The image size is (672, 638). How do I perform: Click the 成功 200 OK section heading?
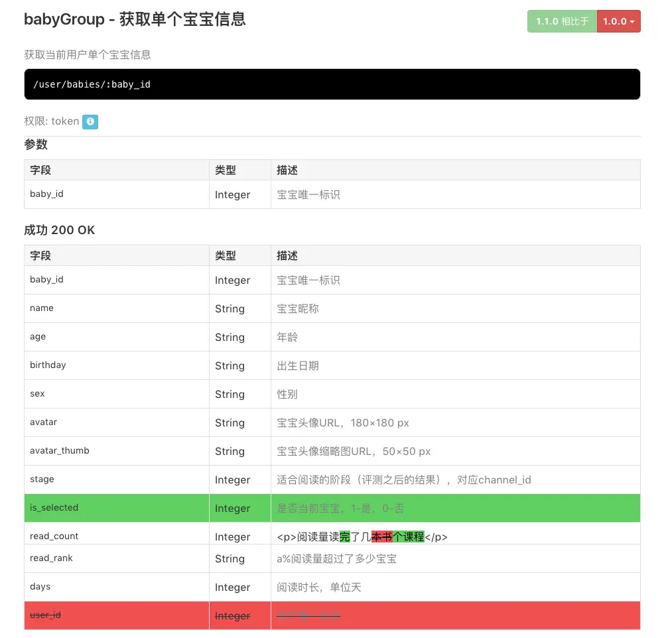[x=59, y=230]
